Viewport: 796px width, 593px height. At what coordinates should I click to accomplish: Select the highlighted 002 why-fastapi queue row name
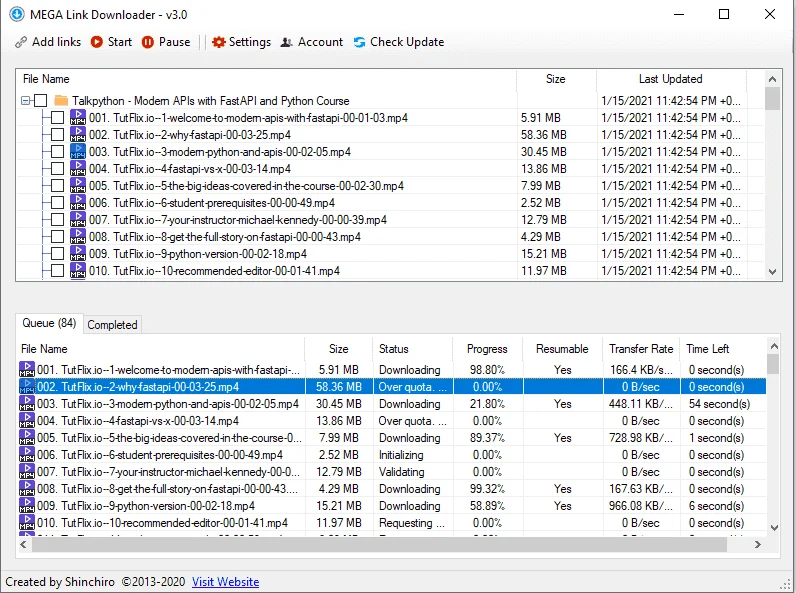point(138,387)
